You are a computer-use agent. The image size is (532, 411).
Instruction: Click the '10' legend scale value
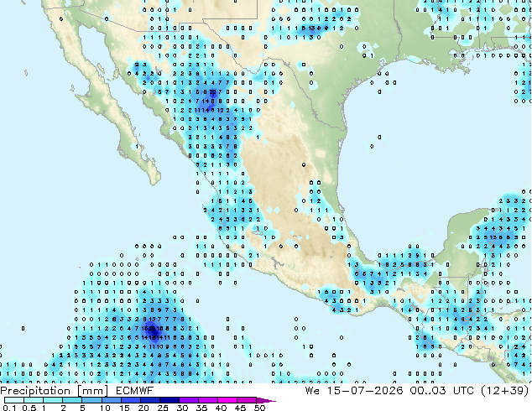click(x=105, y=408)
